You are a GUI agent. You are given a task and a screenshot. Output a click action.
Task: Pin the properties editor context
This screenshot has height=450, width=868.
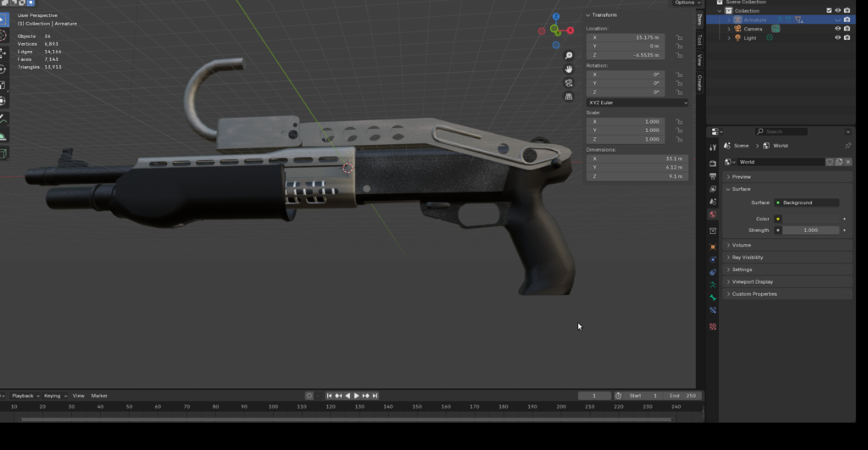(848, 146)
